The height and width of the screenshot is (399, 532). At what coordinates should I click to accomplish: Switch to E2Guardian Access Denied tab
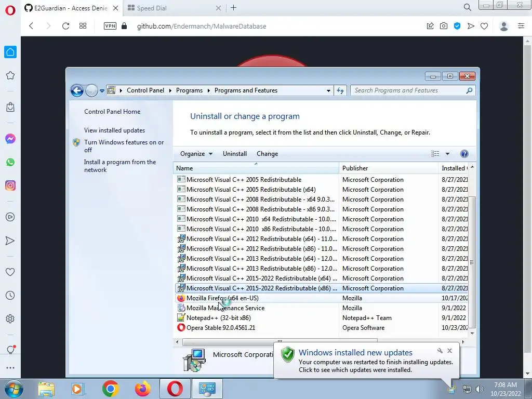coord(71,8)
